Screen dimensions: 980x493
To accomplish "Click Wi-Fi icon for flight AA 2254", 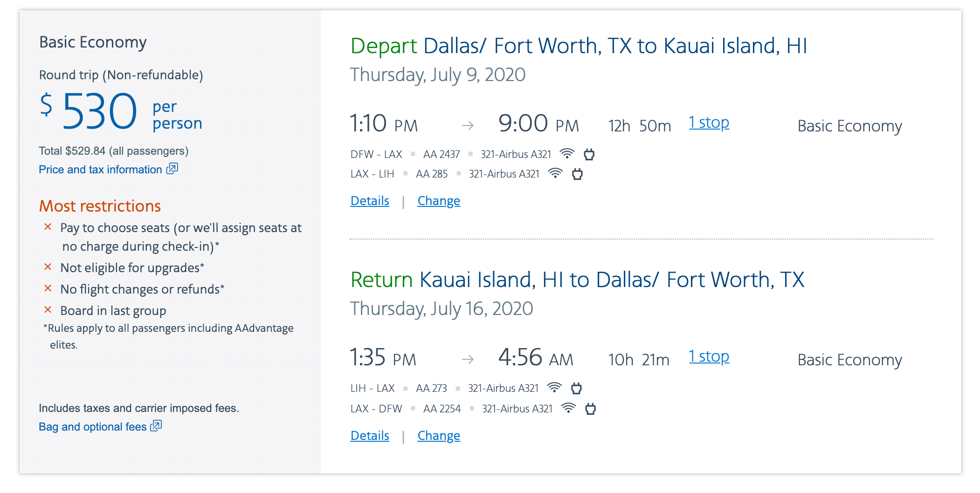I will pos(568,408).
